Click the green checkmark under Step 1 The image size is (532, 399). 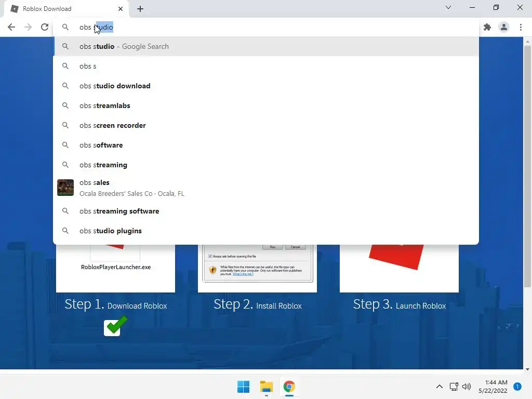pyautogui.click(x=116, y=326)
